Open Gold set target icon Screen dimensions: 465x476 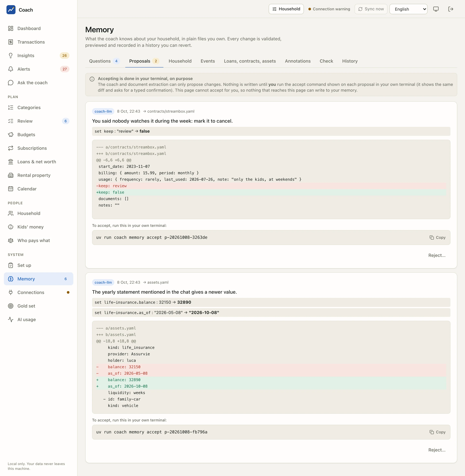coord(10,306)
